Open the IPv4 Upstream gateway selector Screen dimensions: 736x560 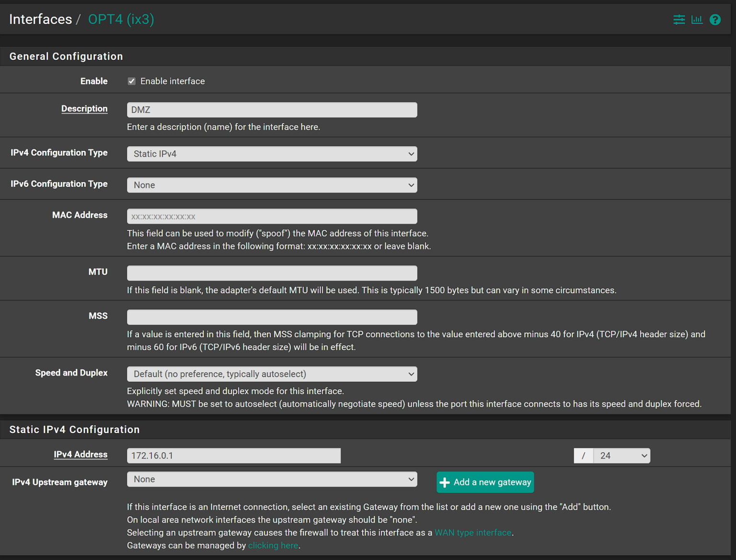(x=272, y=479)
